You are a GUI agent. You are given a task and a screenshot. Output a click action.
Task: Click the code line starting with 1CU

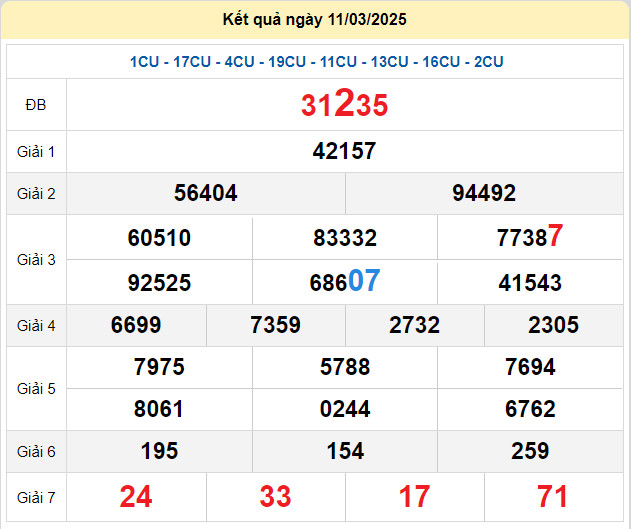click(x=316, y=62)
